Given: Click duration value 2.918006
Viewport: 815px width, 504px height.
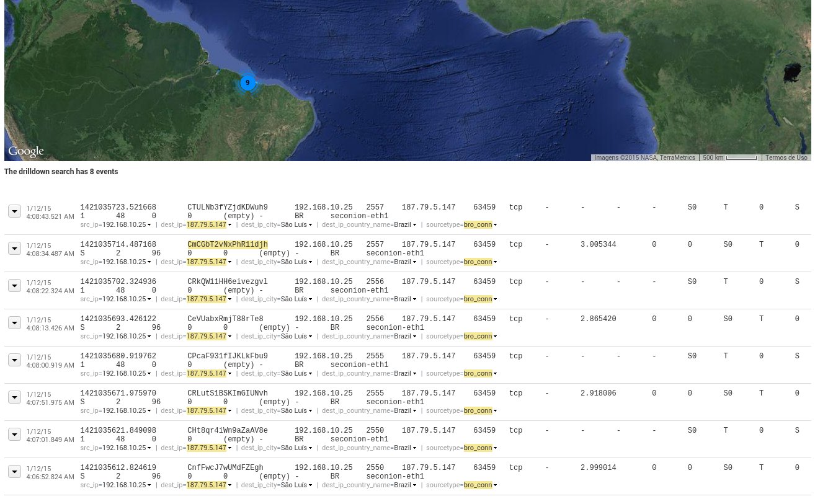Looking at the screenshot, I should [599, 393].
